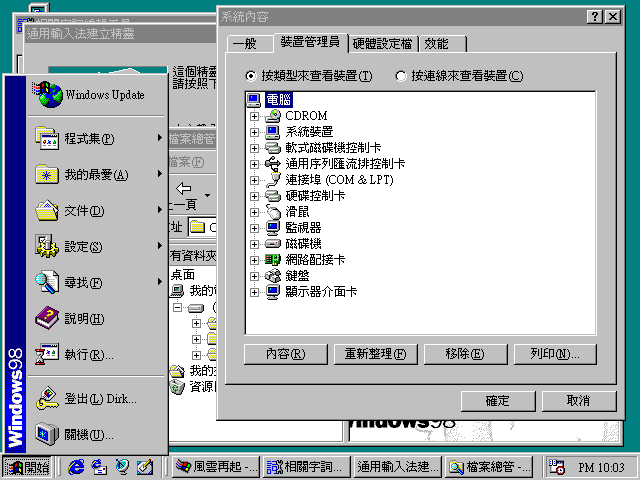Click the 設定(S) Settings gear icon
The width and height of the screenshot is (640, 480).
tap(47, 246)
